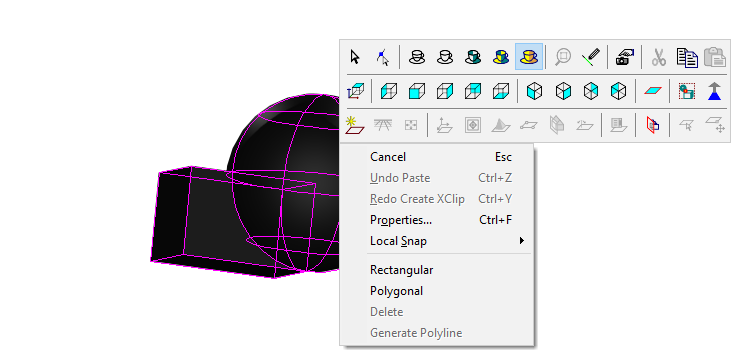Expand the Local Snap submenu arrow

[x=521, y=241]
